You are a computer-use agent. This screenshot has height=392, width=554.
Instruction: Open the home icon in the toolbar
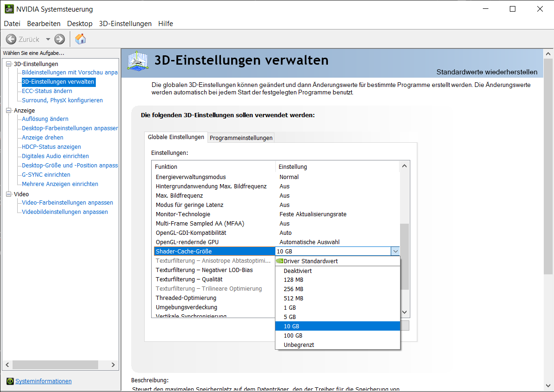coord(80,39)
